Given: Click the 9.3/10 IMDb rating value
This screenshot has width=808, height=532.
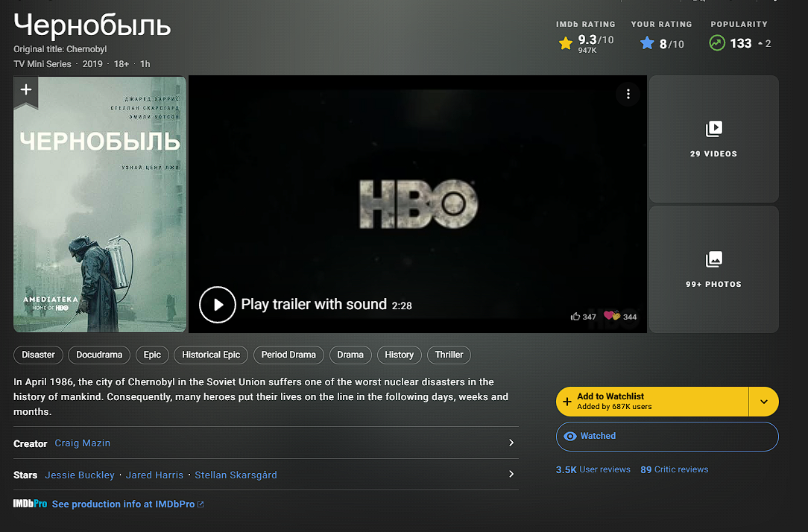Looking at the screenshot, I should point(596,39).
